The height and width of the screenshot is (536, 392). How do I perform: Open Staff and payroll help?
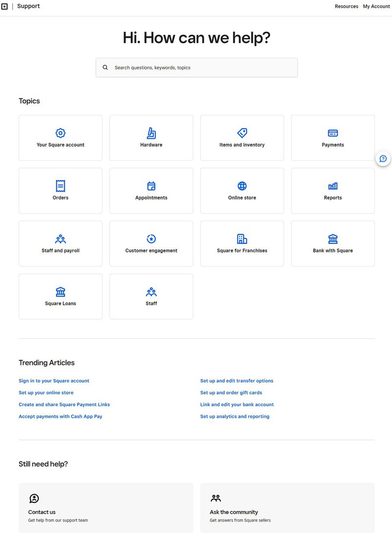tap(60, 243)
